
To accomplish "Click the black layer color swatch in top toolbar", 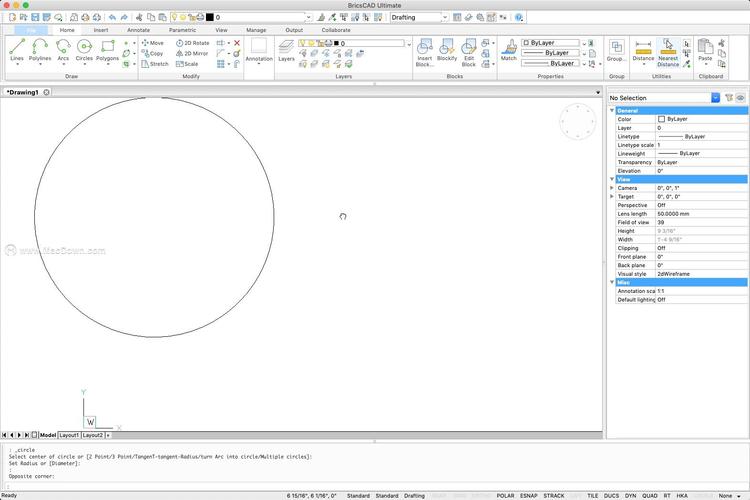I will tap(210, 17).
